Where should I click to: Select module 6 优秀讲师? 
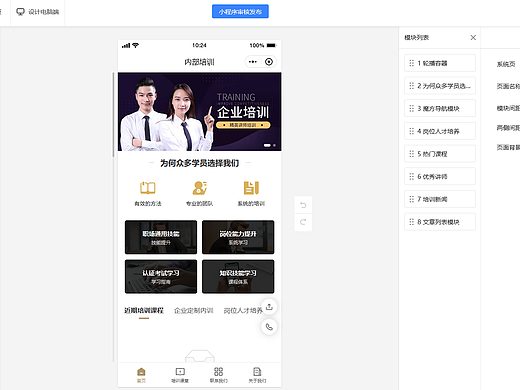(440, 176)
